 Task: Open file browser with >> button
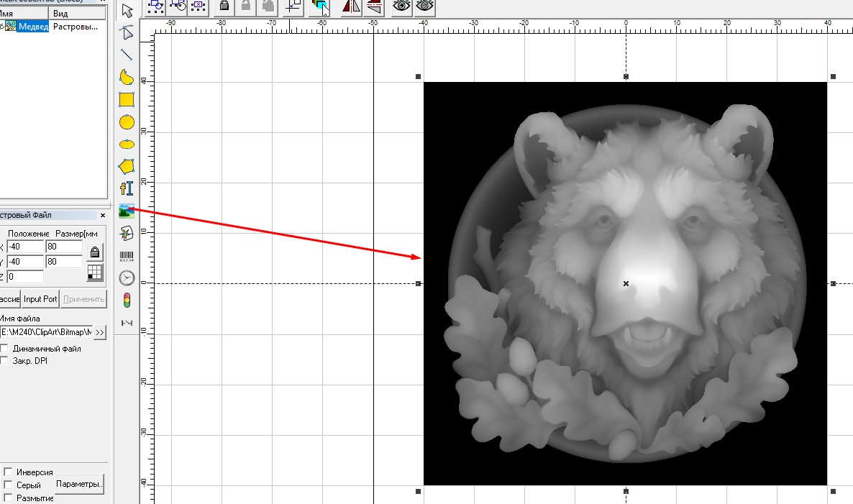(x=100, y=332)
